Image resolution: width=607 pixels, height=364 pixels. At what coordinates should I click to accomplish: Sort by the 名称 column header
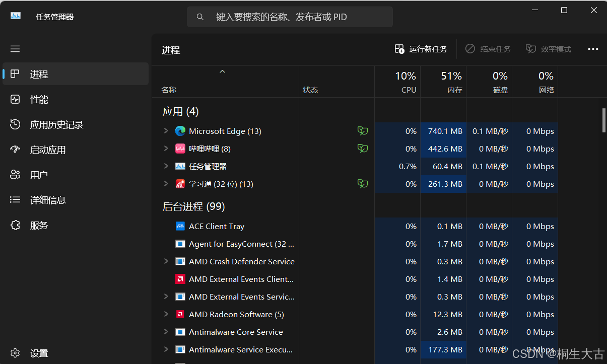(x=225, y=82)
